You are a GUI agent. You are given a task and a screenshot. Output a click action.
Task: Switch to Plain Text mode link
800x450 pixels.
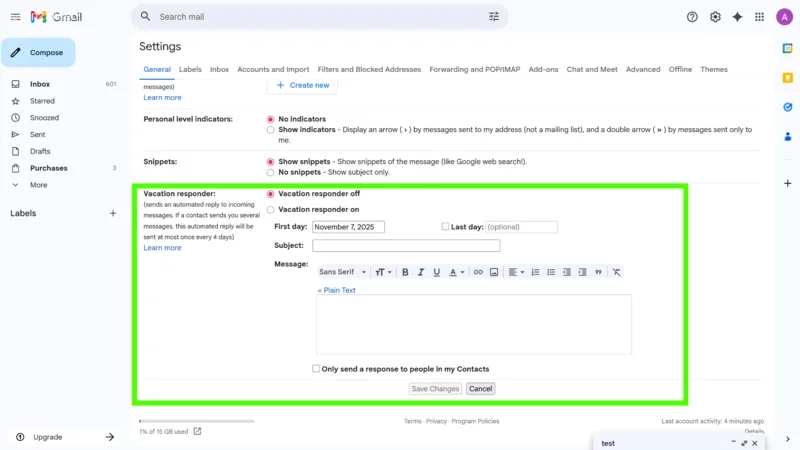(337, 290)
